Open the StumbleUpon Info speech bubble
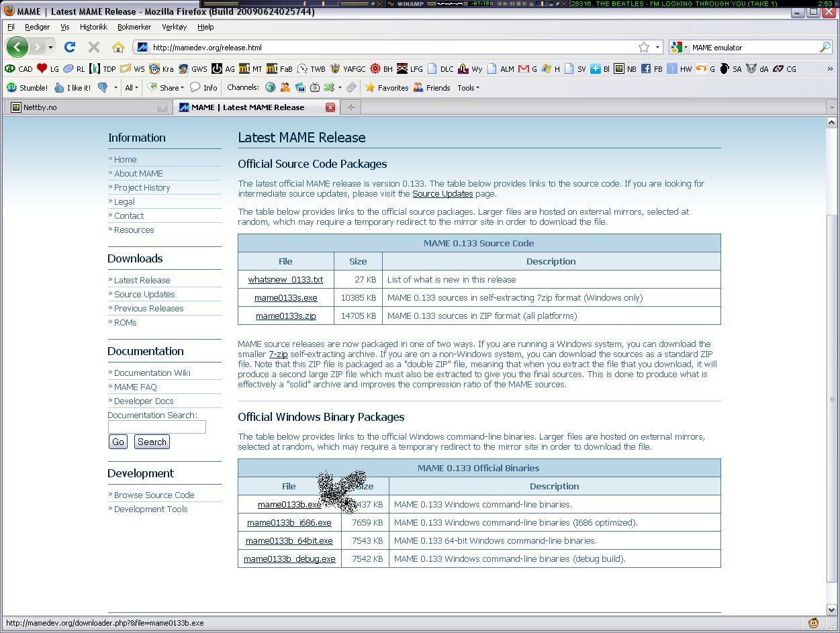This screenshot has height=633, width=840. coord(203,87)
